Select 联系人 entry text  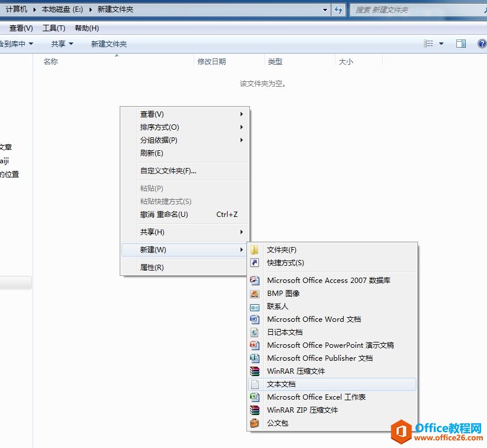(x=277, y=307)
